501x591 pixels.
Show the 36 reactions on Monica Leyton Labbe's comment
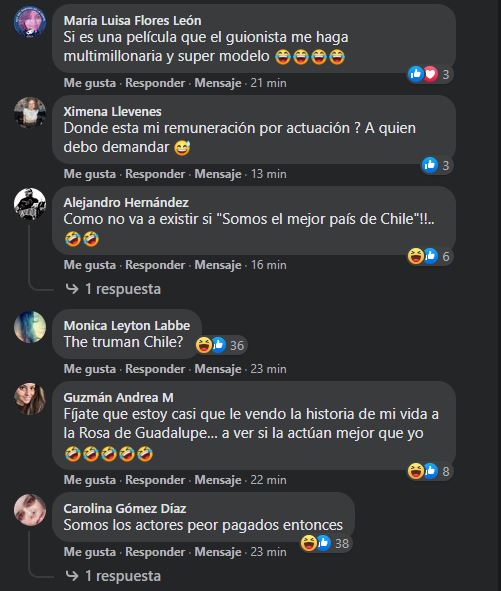tap(222, 345)
